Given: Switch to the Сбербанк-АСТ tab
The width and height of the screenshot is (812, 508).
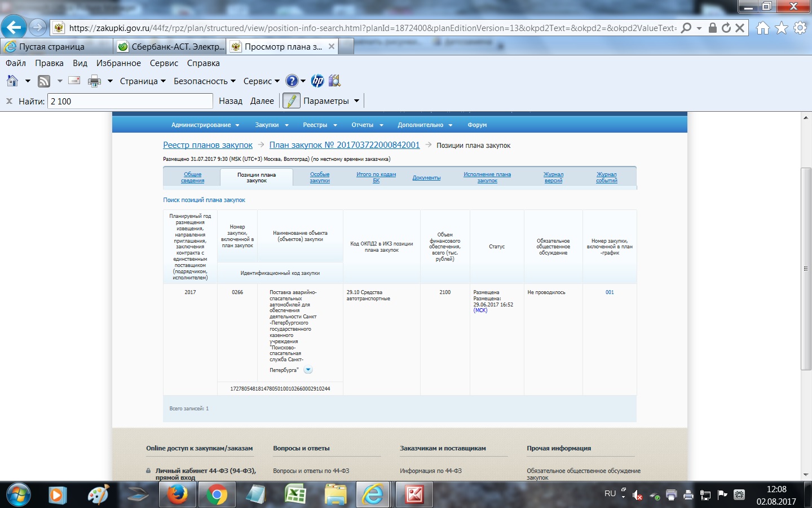Looking at the screenshot, I should 170,46.
